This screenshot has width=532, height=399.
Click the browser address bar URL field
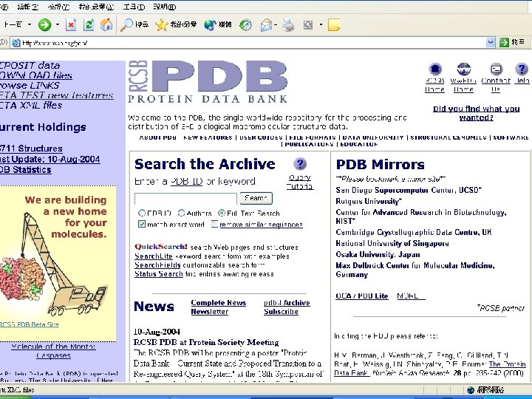click(253, 43)
